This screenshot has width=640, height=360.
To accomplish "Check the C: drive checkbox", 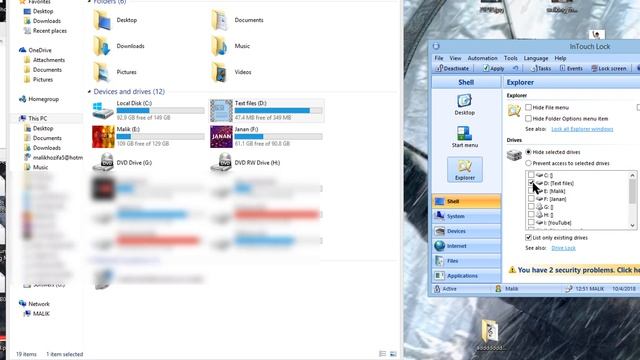I will click(x=531, y=175).
